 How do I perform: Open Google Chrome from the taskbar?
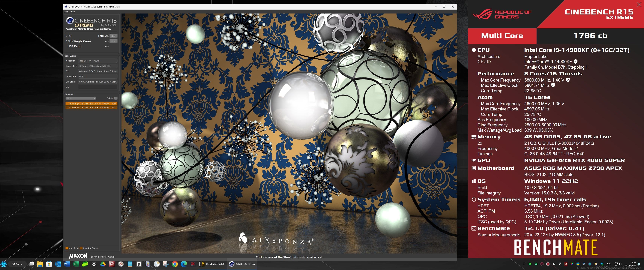click(x=175, y=264)
